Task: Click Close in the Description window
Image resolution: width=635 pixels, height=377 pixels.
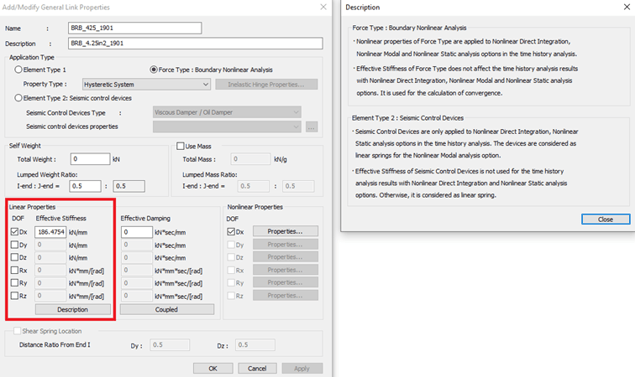Action: (x=606, y=219)
